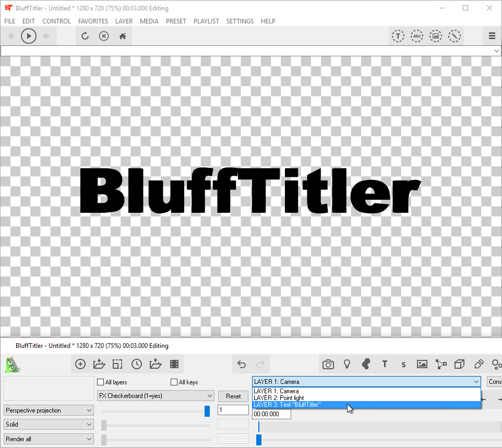This screenshot has height=448, width=502.
Task: Click the film strip export video icon
Action: click(x=174, y=364)
